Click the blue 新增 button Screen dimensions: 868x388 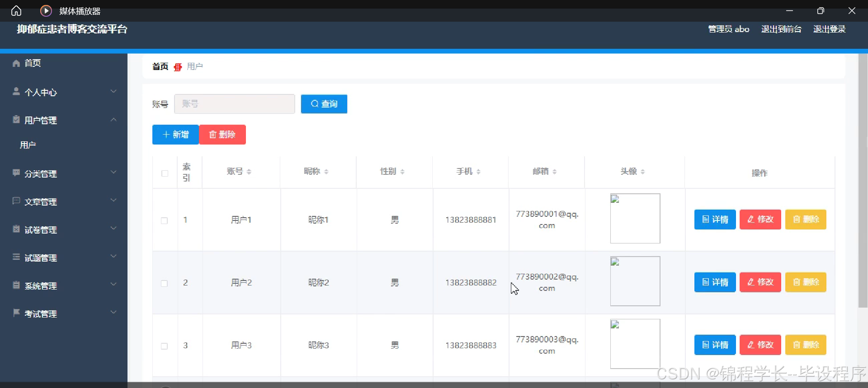coord(175,135)
